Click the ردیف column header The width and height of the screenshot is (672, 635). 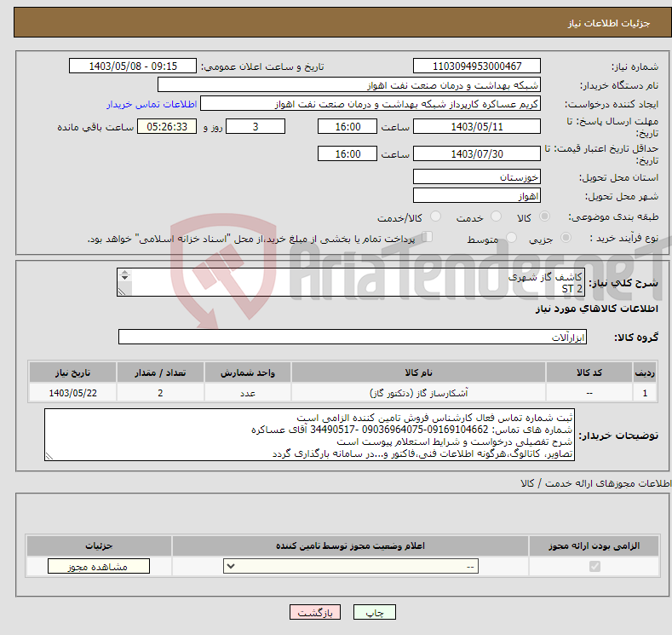pos(645,372)
